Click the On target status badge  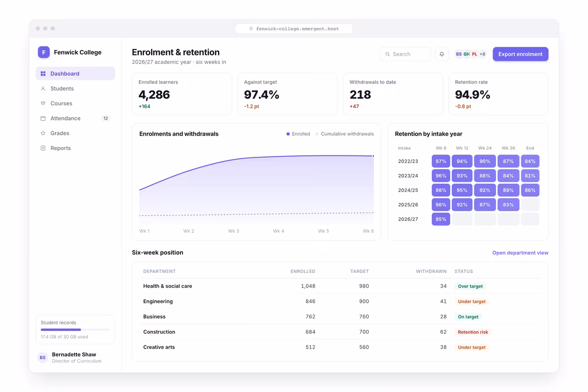468,317
